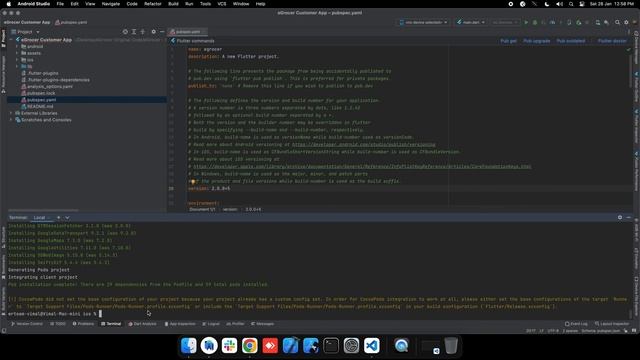Image resolution: width=640 pixels, height=360 pixels.
Task: Open the Navigate menu
Action: click(x=111, y=4)
